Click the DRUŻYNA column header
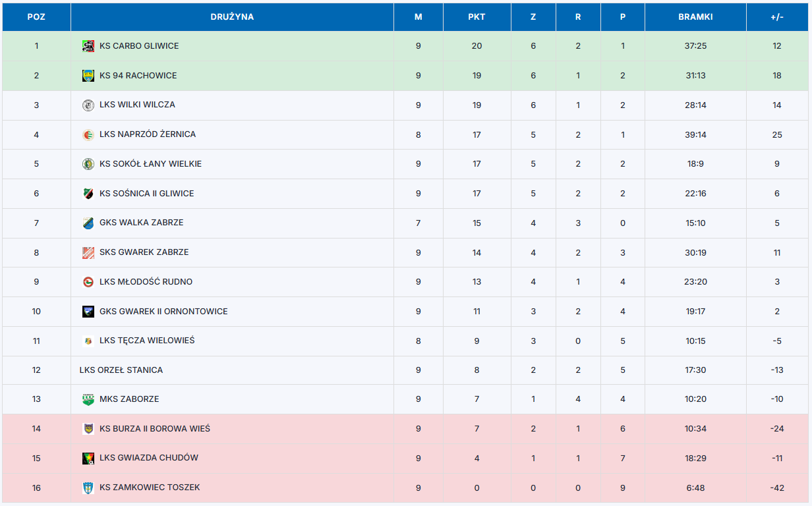812x506 pixels. coord(232,17)
